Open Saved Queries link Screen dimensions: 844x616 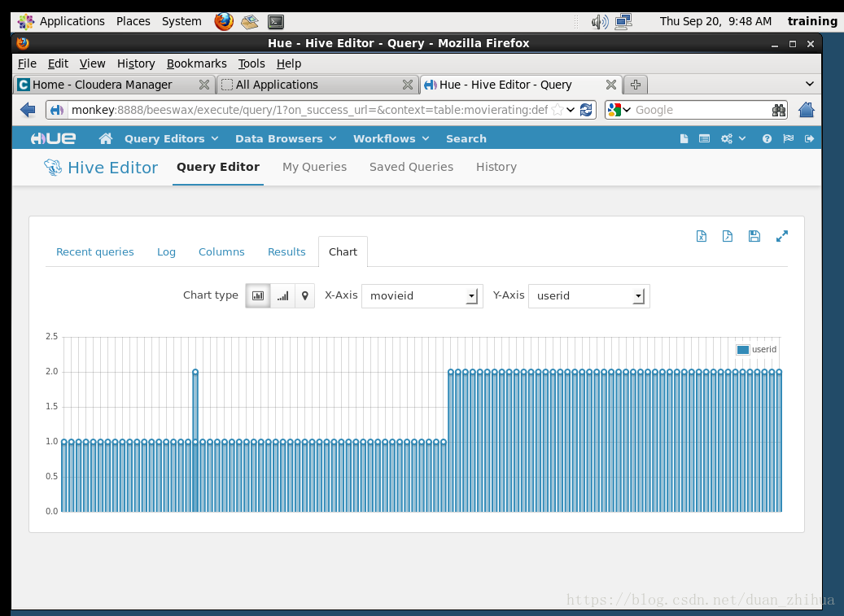(x=411, y=167)
